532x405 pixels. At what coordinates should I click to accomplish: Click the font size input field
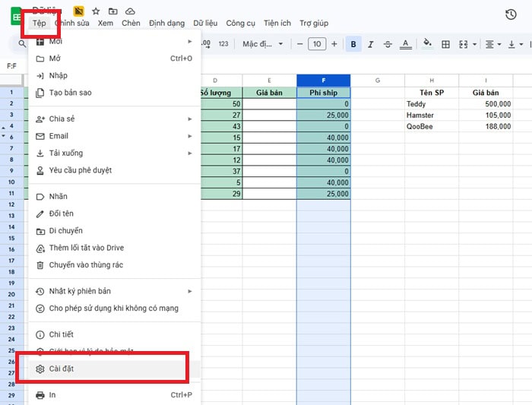tap(317, 44)
